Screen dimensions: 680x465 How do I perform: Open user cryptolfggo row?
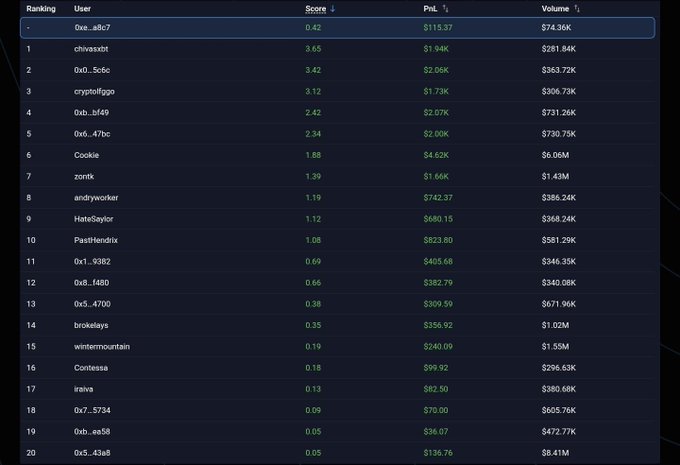(337, 92)
